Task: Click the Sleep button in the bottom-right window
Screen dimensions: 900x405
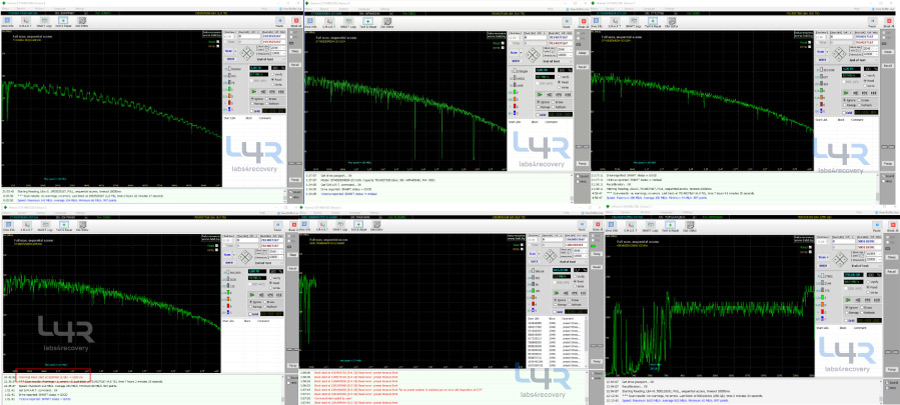Action: (x=891, y=258)
